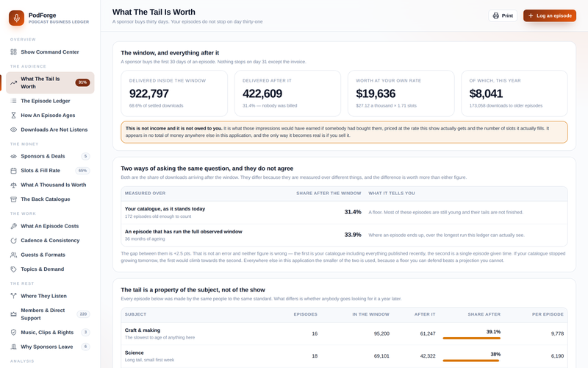Navigate to Guests & Formats
This screenshot has width=588, height=368.
click(x=50, y=255)
